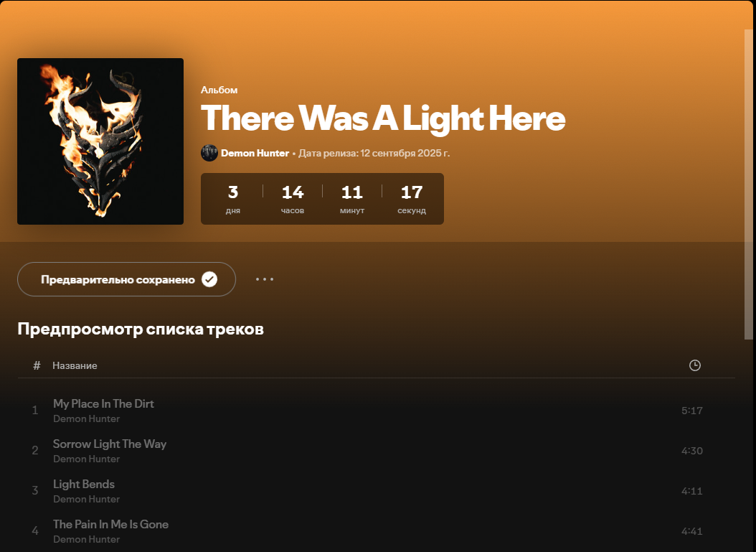Open the Demon Hunter artist link in header

tap(255, 153)
